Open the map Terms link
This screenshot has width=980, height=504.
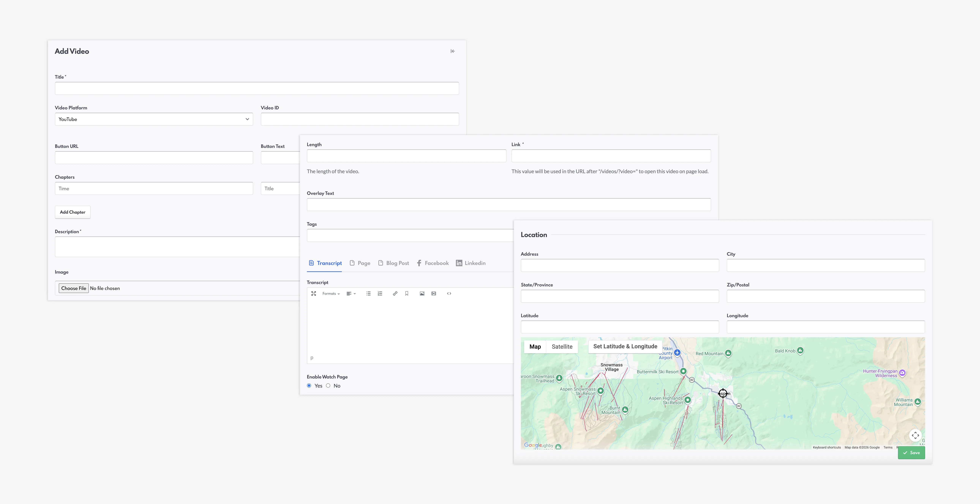(x=888, y=447)
